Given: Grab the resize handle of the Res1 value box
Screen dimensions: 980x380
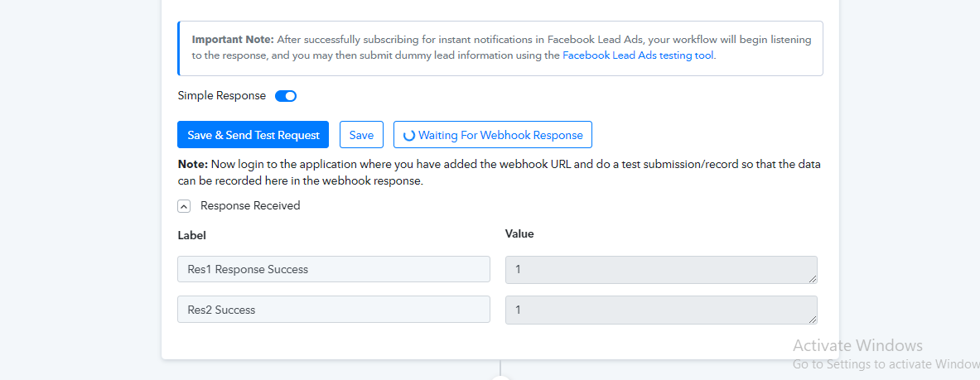Looking at the screenshot, I should point(813,279).
